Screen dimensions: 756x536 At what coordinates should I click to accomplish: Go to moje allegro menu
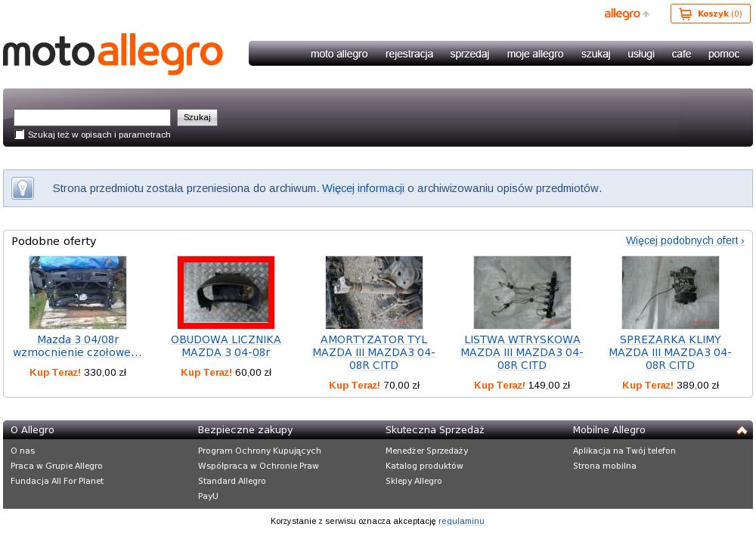pyautogui.click(x=535, y=54)
